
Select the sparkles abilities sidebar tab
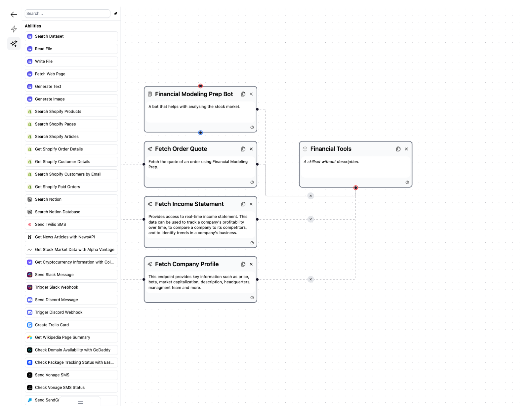tap(14, 44)
